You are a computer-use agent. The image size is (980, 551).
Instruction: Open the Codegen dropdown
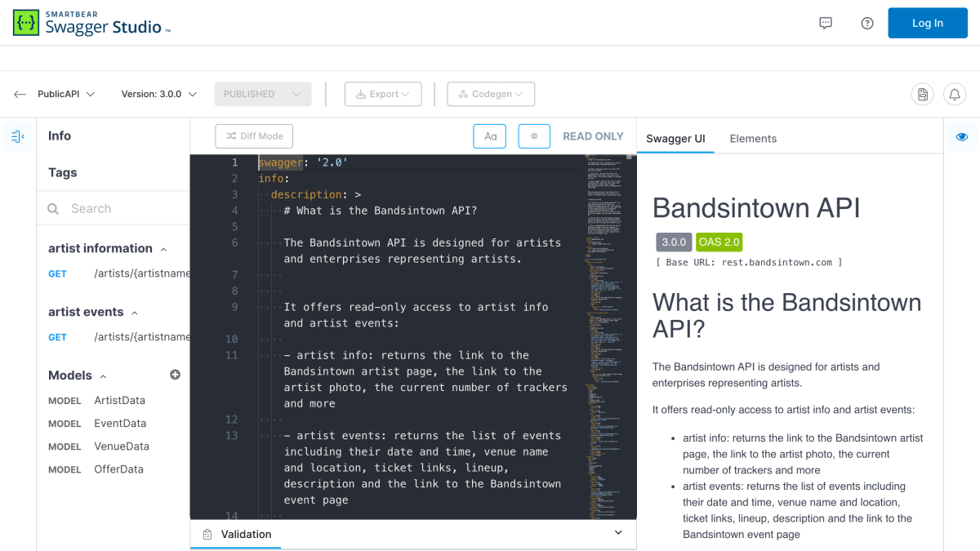pos(491,94)
